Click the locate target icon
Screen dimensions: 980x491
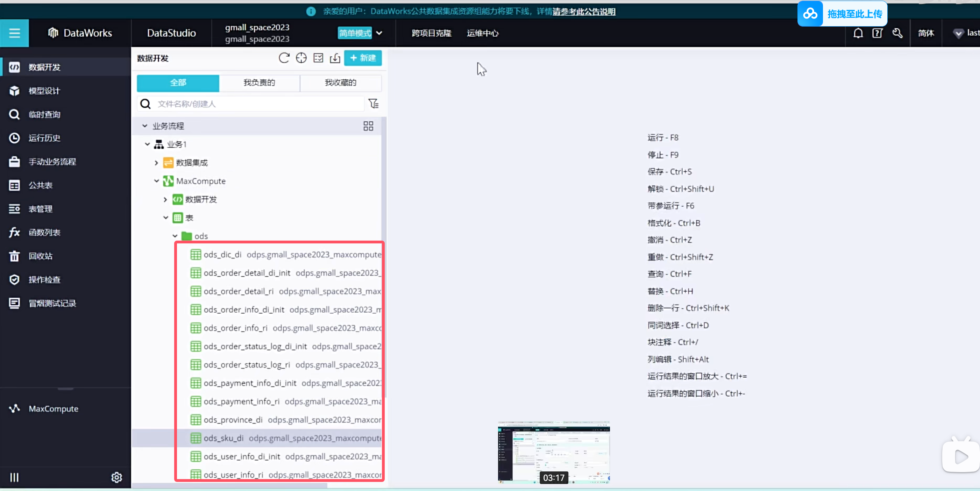pos(301,58)
